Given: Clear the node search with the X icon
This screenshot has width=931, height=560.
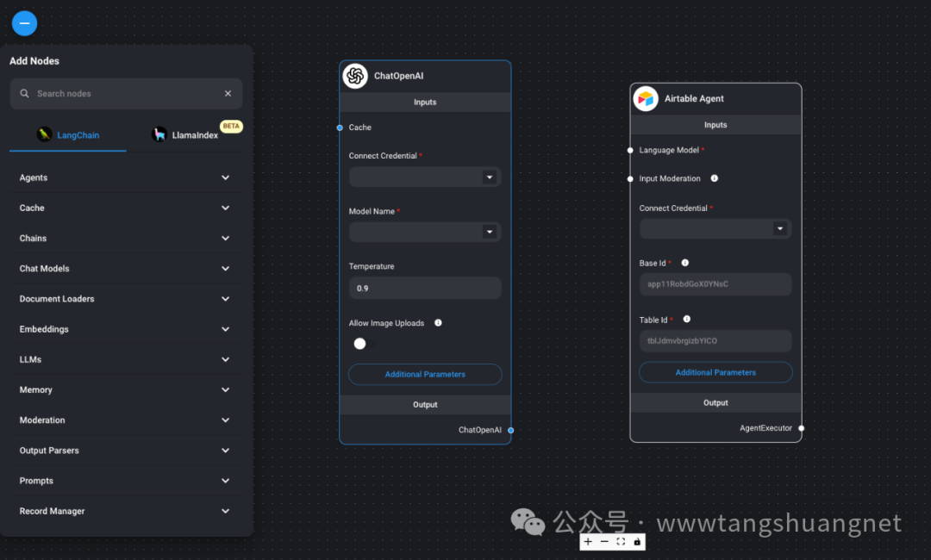Looking at the screenshot, I should [228, 94].
